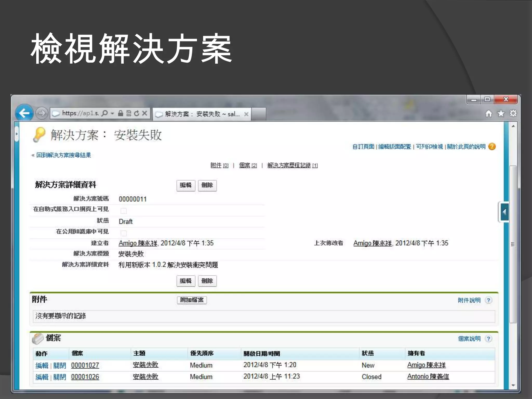532x399 pixels.
Task: Click the compatibility view icon
Action: [129, 113]
